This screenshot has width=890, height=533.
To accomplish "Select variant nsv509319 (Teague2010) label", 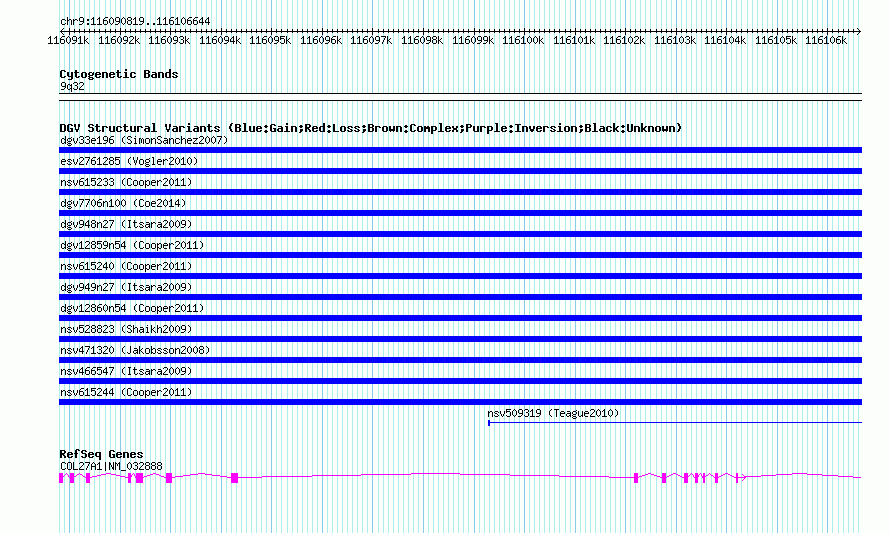I will pos(553,413).
